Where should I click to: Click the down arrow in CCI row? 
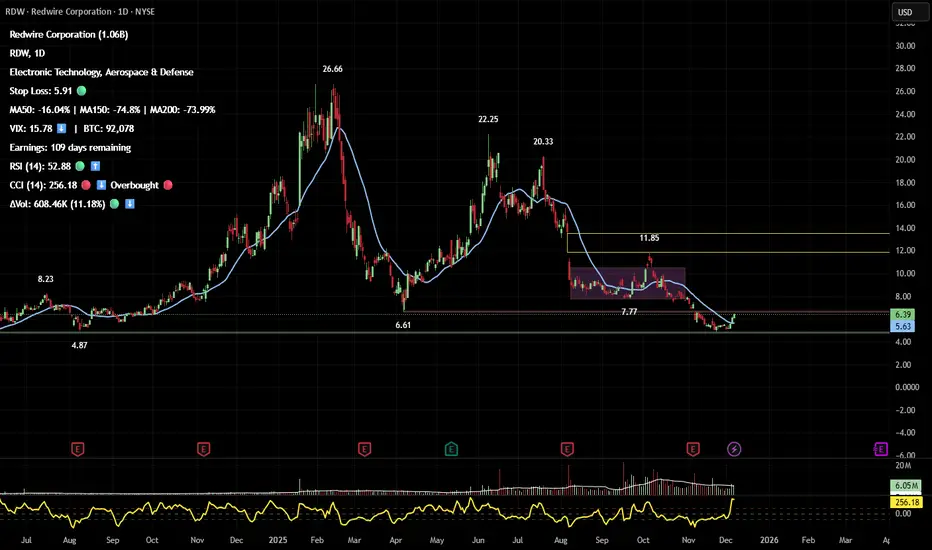point(101,185)
